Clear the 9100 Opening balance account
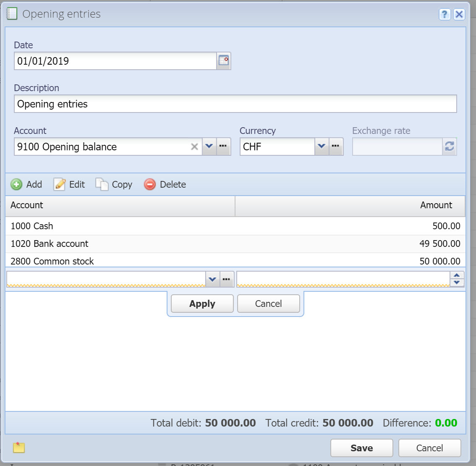This screenshot has height=466, width=476. tap(194, 147)
